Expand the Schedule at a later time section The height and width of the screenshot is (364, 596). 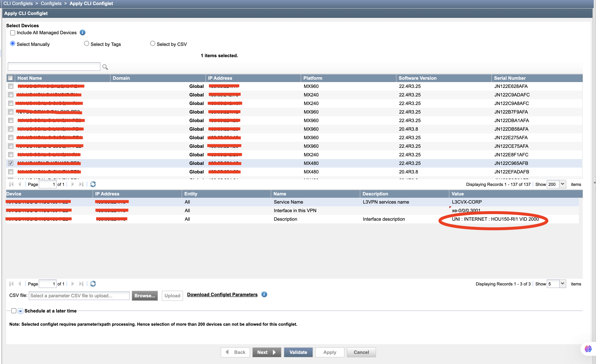coord(21,311)
